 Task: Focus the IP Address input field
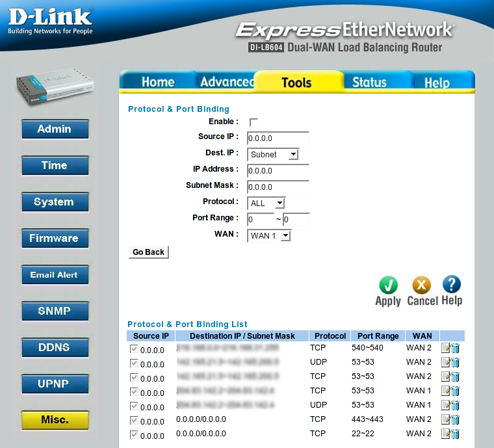(278, 171)
